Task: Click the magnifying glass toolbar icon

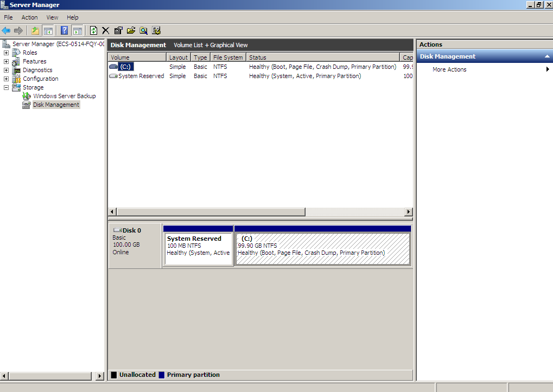Action: (x=143, y=30)
